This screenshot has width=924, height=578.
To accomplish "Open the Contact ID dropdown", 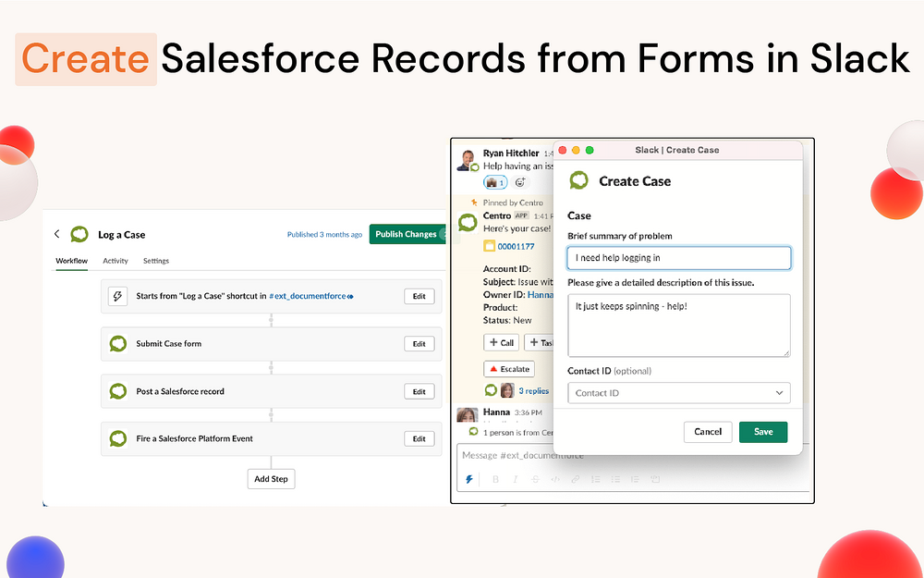I will [679, 393].
